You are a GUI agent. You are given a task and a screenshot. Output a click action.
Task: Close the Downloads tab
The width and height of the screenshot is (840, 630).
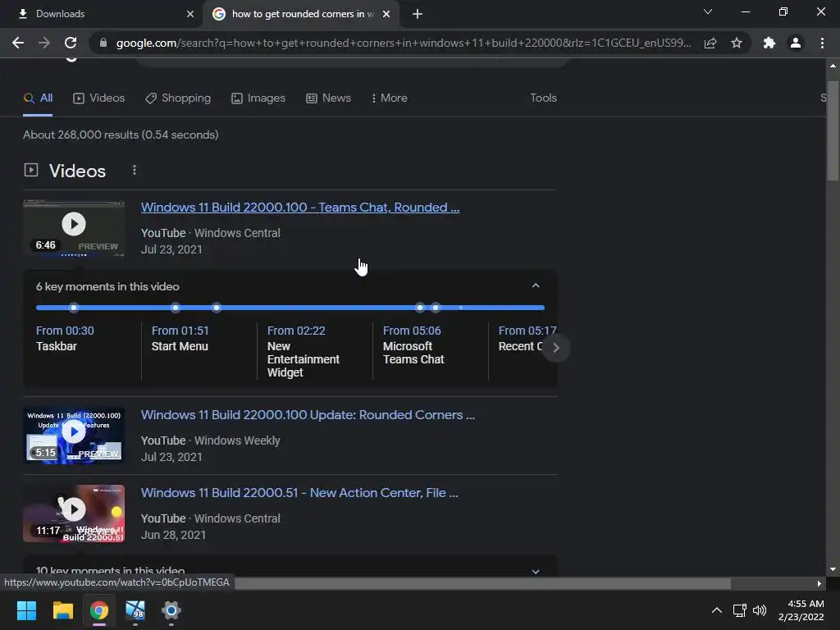(190, 14)
